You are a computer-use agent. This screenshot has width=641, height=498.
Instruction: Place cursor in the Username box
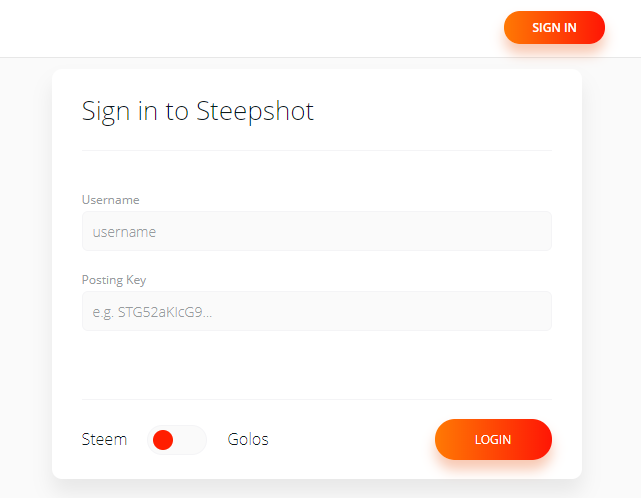[316, 231]
